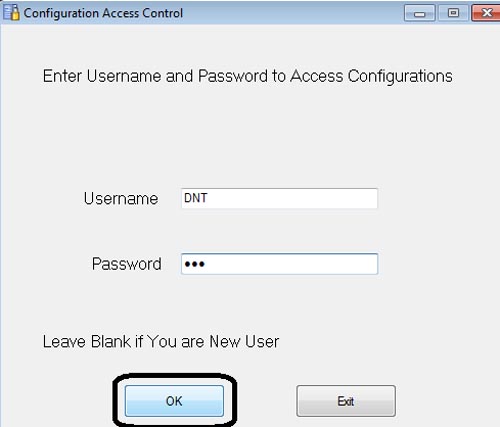This screenshot has width=500, height=427.
Task: Close the dialog with the red X
Action: tap(486, 13)
